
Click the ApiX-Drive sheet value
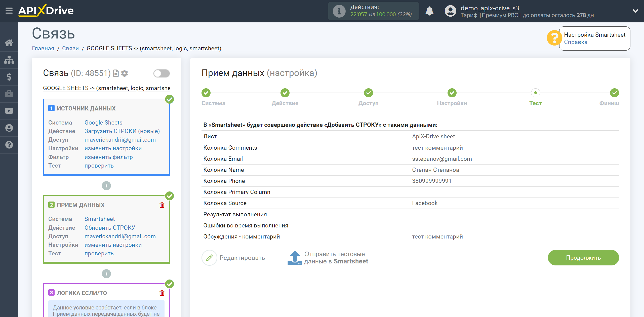click(433, 136)
